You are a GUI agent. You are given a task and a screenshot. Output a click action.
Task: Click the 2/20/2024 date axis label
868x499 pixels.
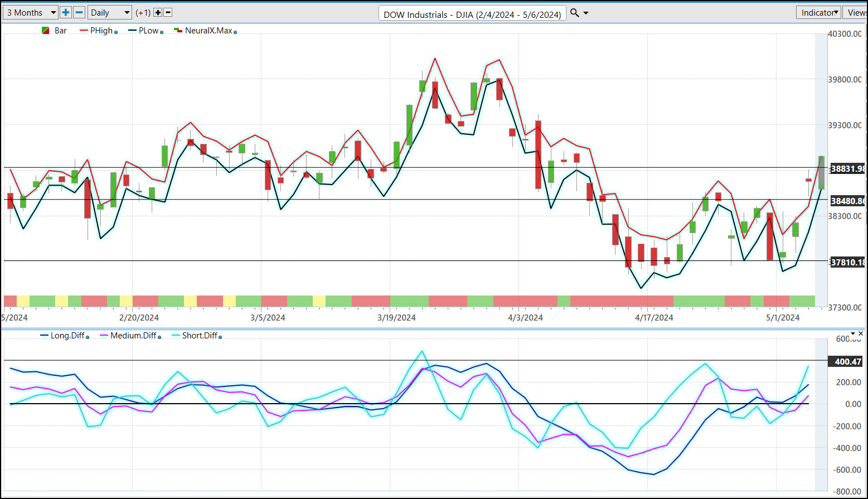pos(139,318)
